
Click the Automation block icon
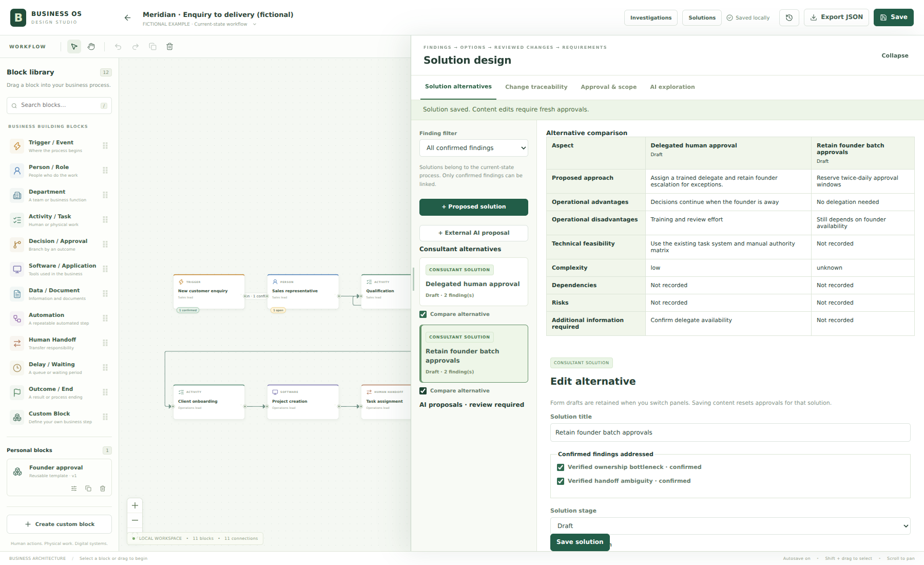[17, 318]
